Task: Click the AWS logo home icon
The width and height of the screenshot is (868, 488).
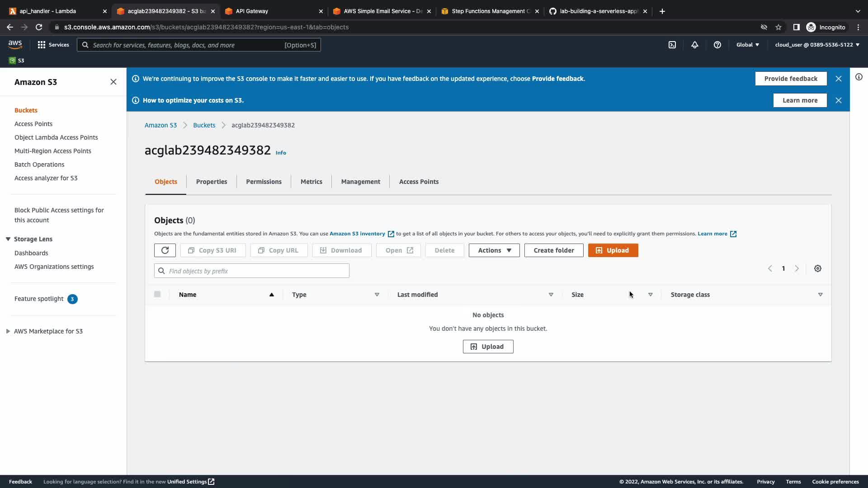Action: [x=15, y=44]
